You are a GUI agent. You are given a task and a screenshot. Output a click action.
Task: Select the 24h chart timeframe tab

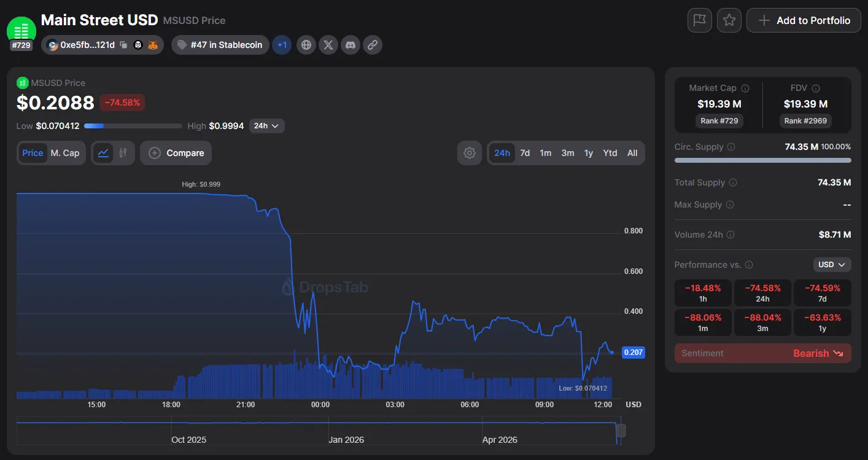click(x=502, y=153)
